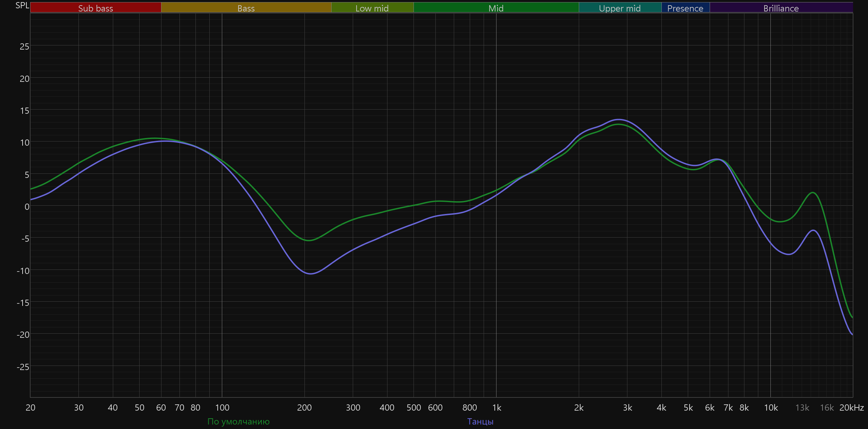
Task: Click the 10k frequency axis label
Action: (771, 407)
